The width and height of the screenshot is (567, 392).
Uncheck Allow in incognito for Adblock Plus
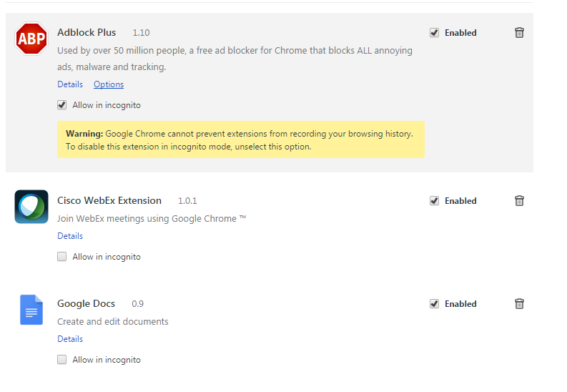pyautogui.click(x=61, y=105)
